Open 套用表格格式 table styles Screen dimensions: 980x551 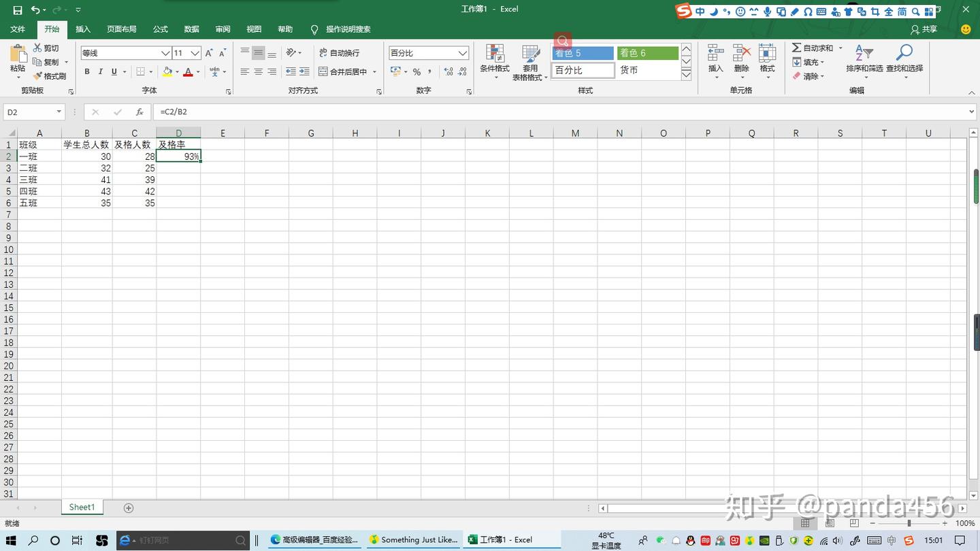point(530,63)
